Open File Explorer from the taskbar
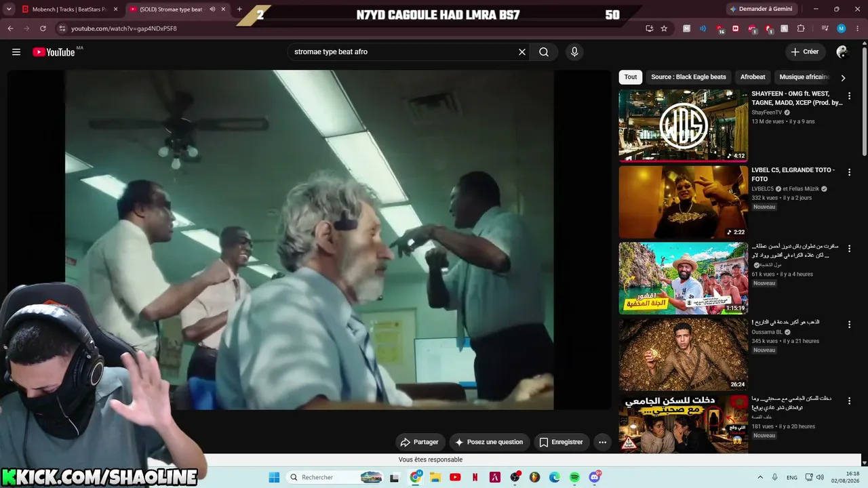The height and width of the screenshot is (488, 868). click(435, 477)
